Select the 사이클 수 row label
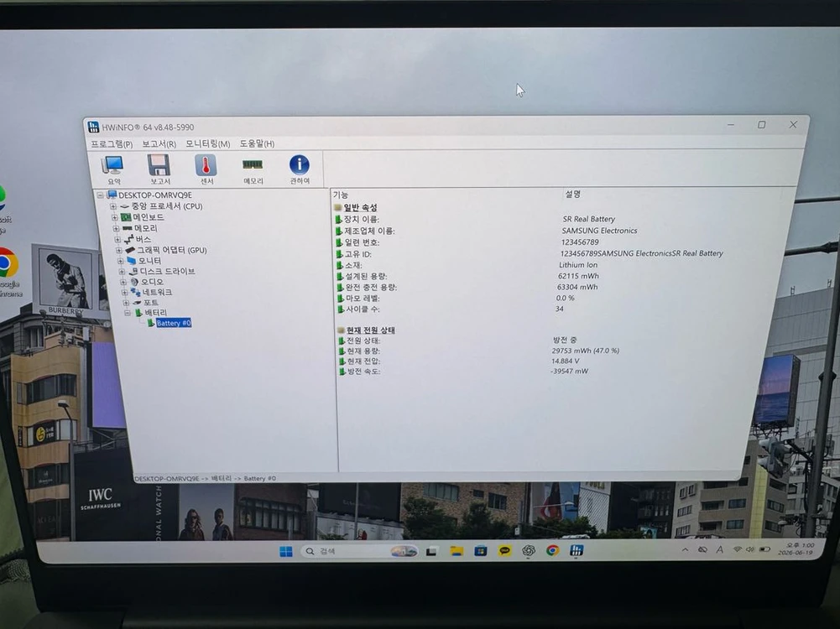 pos(363,309)
